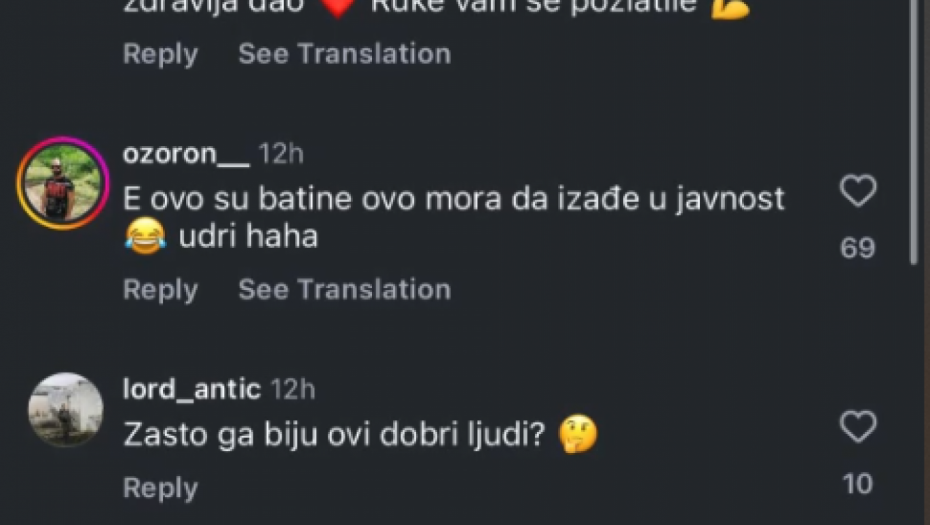The image size is (930, 525).
Task: View the 69 likes count on ozoron__ comment
Action: point(858,248)
